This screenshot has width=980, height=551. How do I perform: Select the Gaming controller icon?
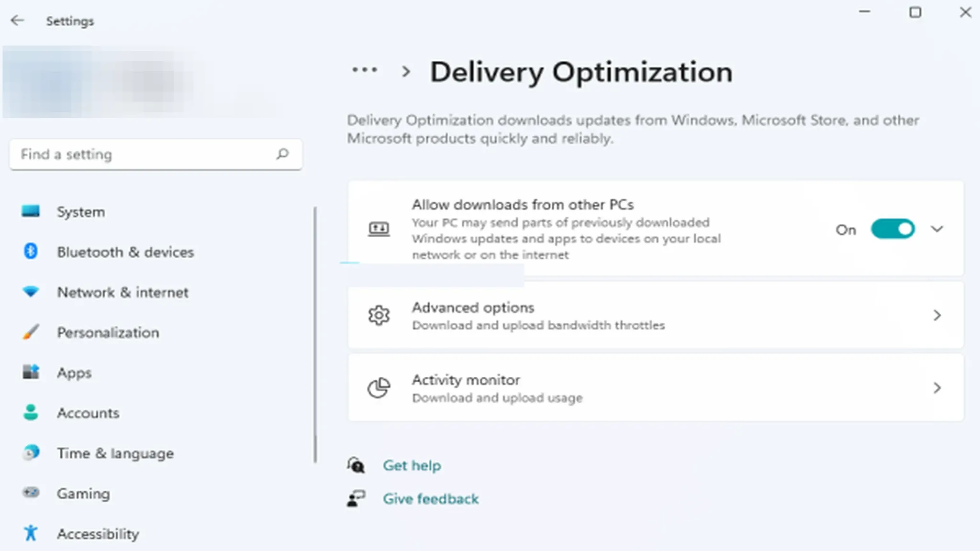pos(31,492)
